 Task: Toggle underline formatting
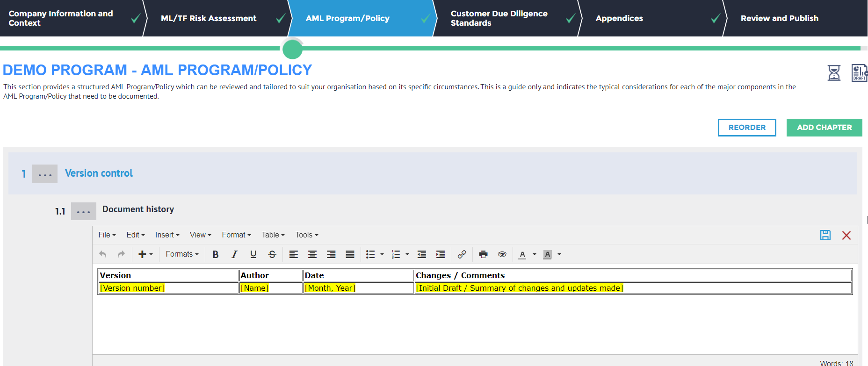click(x=253, y=254)
